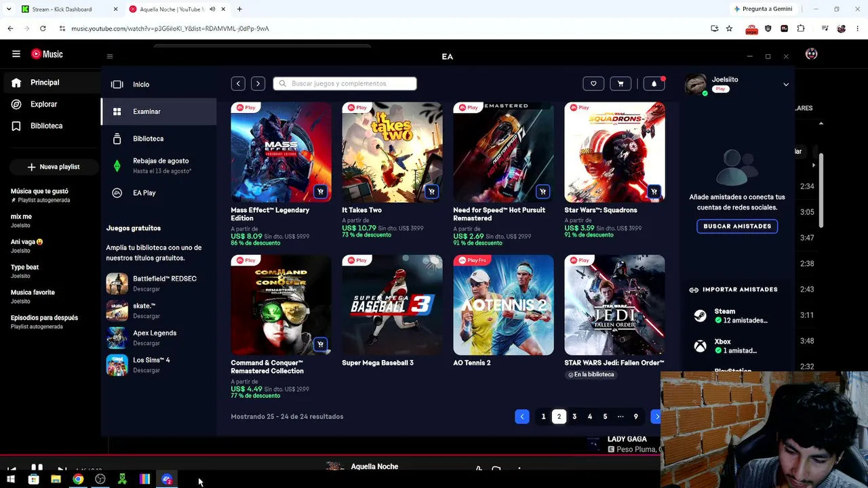
Task: Open the EA shopping cart icon
Action: (x=620, y=83)
